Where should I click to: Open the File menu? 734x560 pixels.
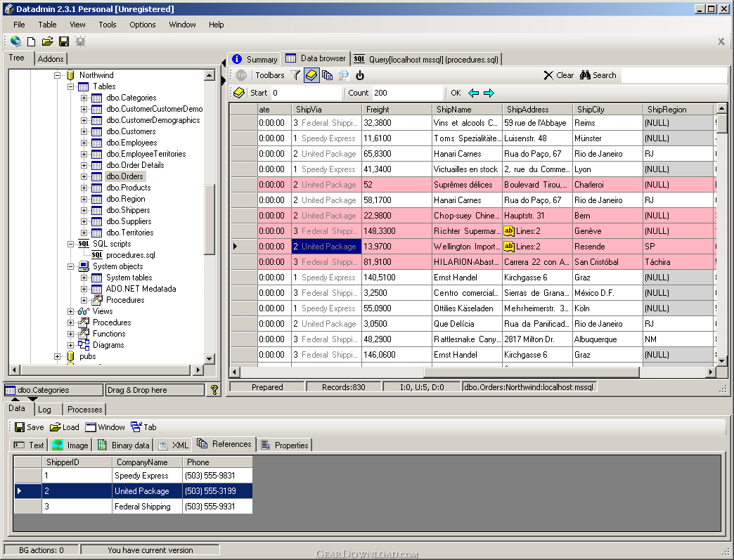(x=19, y=25)
